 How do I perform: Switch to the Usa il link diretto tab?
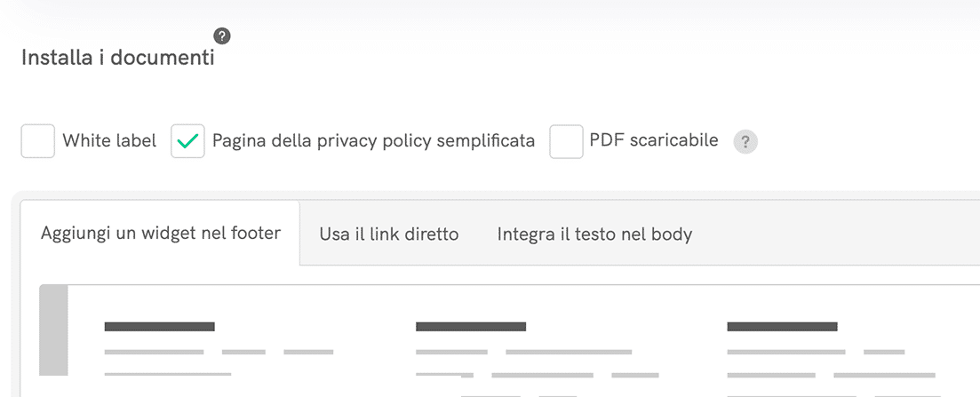click(389, 234)
